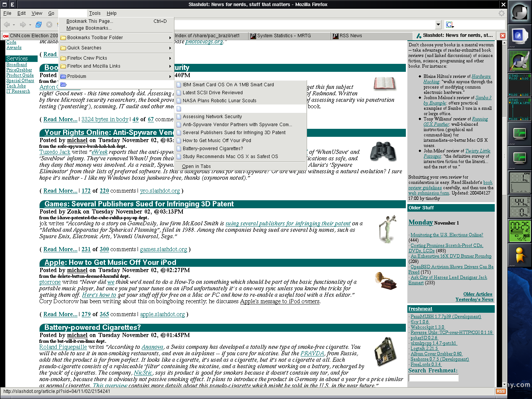Open the URL bar history dropdown
Screen dimensions: 532x399
coord(438,25)
